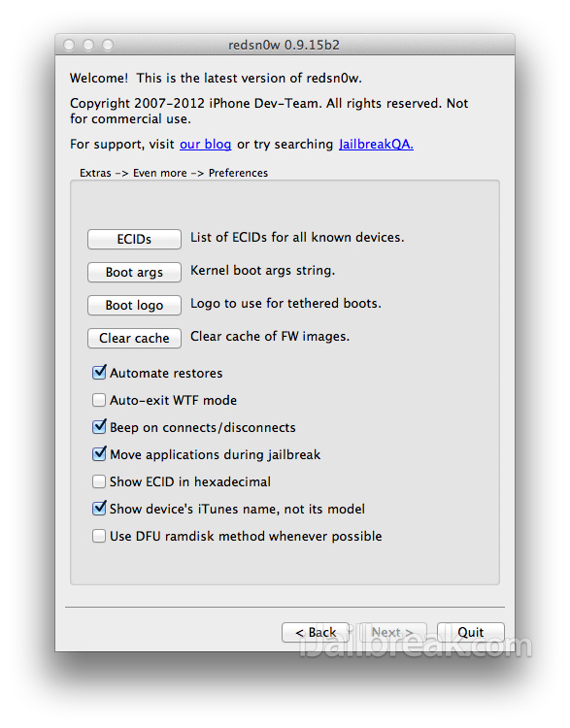Open the JailbreakQA link
The height and width of the screenshot is (728, 570).
click(x=376, y=145)
